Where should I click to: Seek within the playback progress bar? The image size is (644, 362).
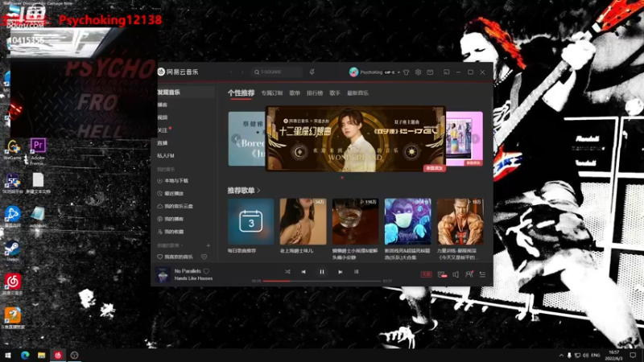coord(322,281)
